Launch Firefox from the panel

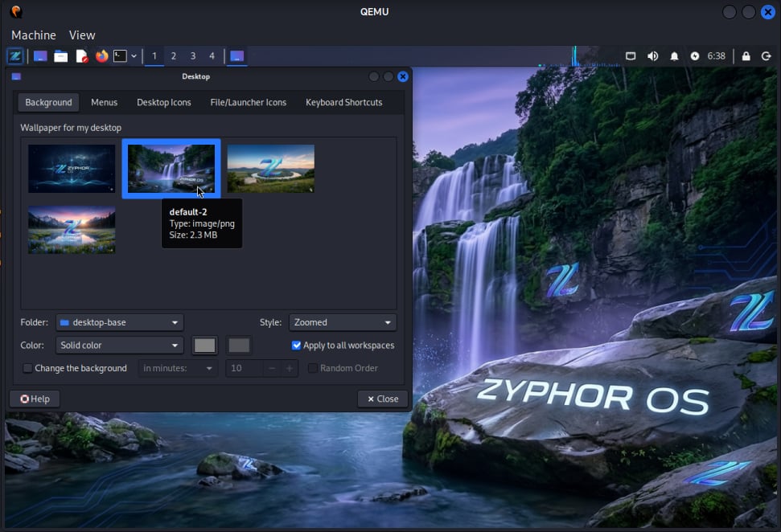(x=101, y=56)
